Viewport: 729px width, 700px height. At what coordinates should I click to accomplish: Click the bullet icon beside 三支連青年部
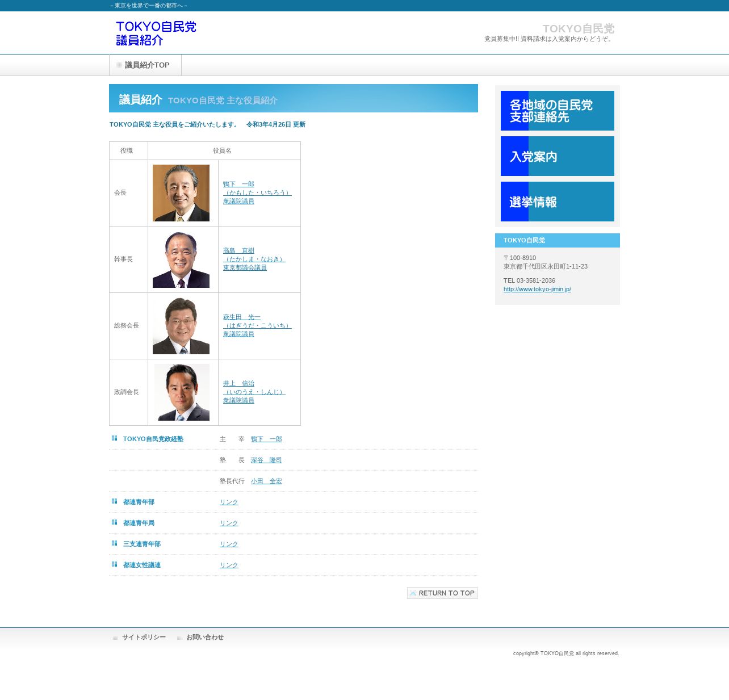tap(114, 543)
